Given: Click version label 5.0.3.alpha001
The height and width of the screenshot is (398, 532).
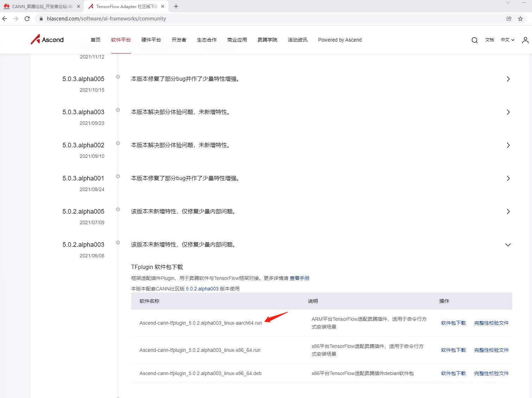Looking at the screenshot, I should [83, 178].
